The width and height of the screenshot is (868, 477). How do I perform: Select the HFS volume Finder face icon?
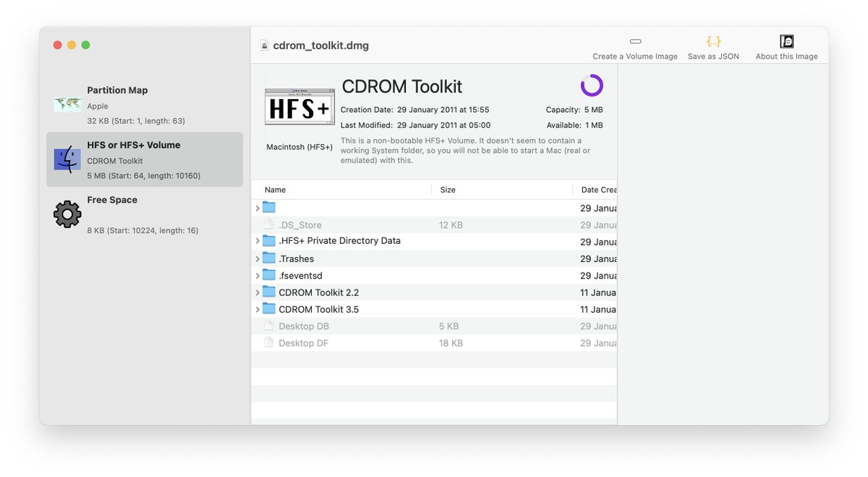[x=67, y=159]
